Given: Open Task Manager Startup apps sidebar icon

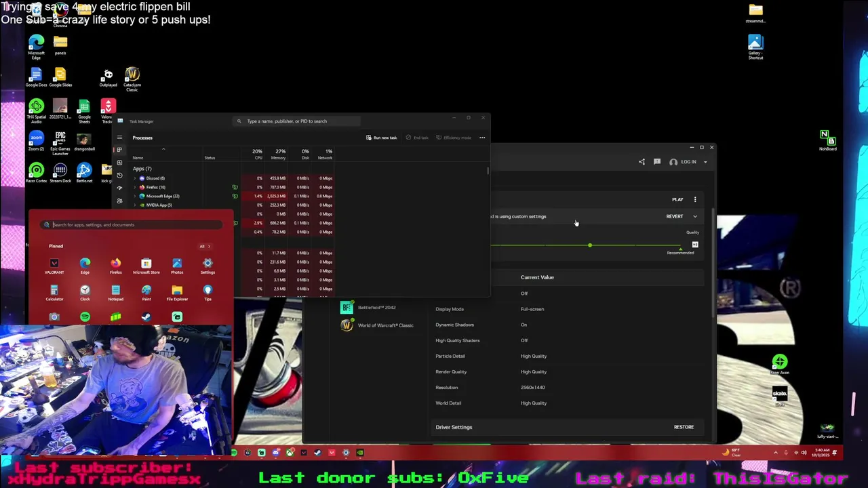Looking at the screenshot, I should click(119, 188).
